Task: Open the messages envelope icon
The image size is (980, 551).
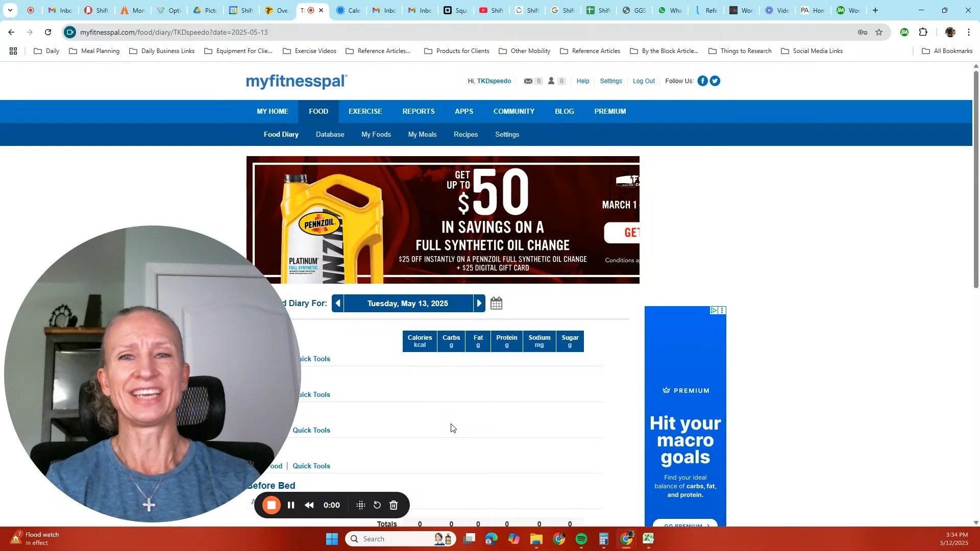Action: pos(528,81)
